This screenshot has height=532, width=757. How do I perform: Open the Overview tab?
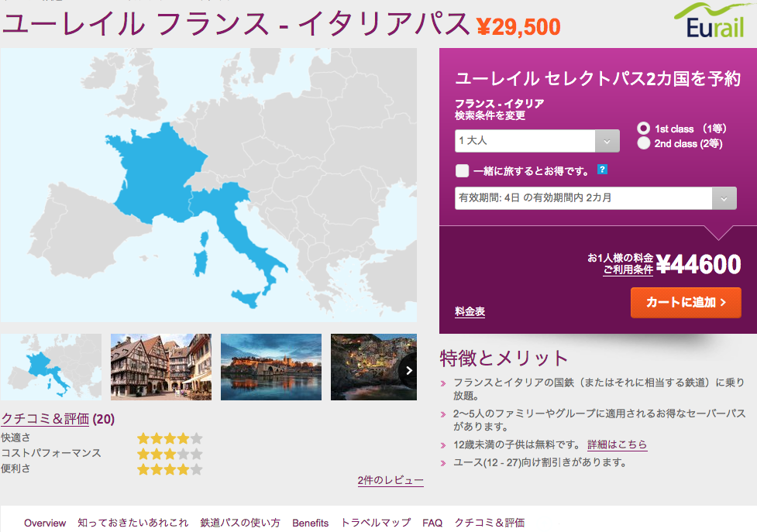(x=45, y=523)
